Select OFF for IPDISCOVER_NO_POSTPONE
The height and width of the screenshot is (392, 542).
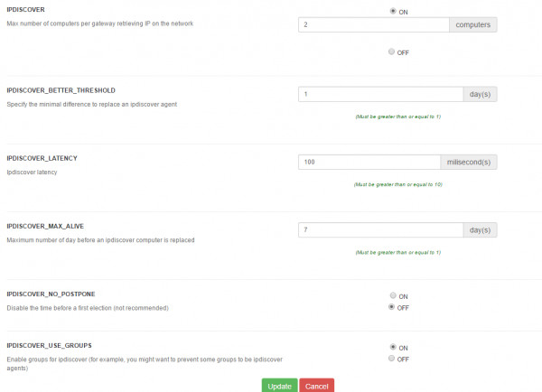[391, 306]
